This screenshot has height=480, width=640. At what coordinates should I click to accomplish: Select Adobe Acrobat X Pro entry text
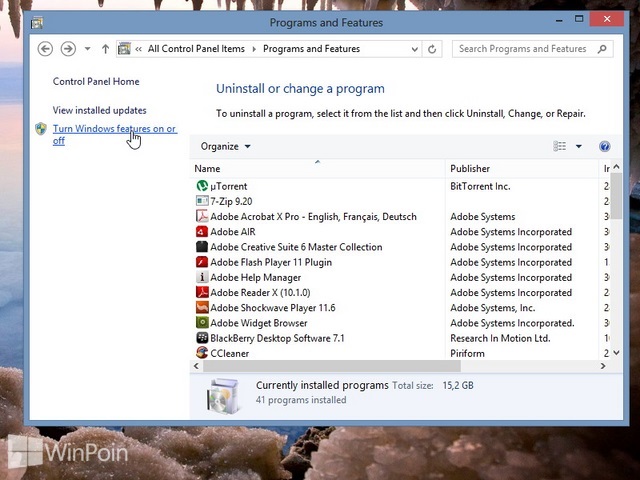[x=313, y=217]
